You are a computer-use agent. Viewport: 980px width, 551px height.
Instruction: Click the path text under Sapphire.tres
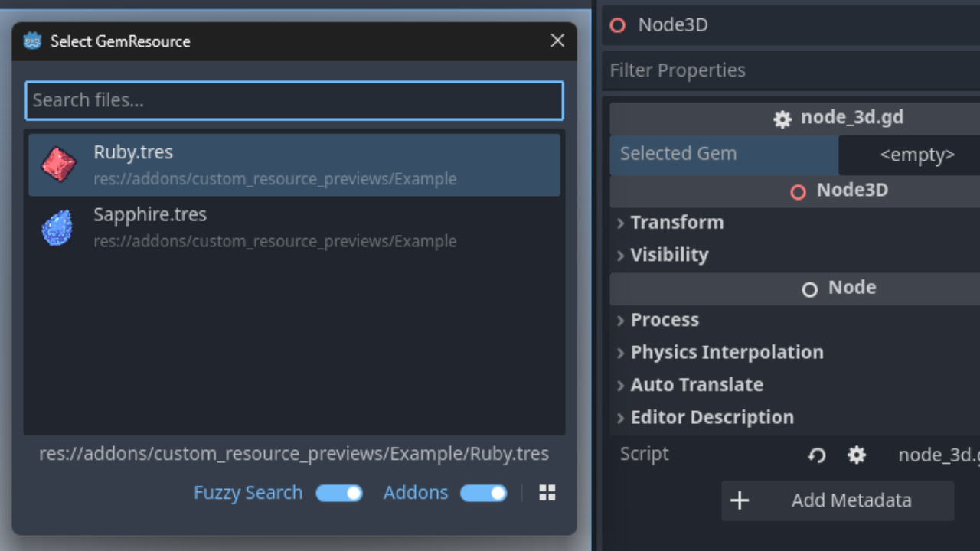pyautogui.click(x=275, y=241)
